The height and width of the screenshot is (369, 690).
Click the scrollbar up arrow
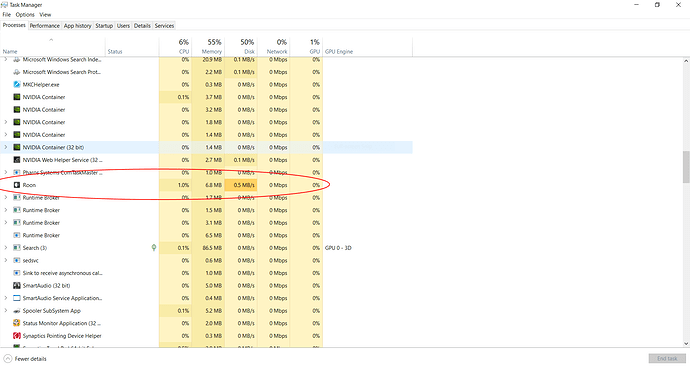click(686, 61)
